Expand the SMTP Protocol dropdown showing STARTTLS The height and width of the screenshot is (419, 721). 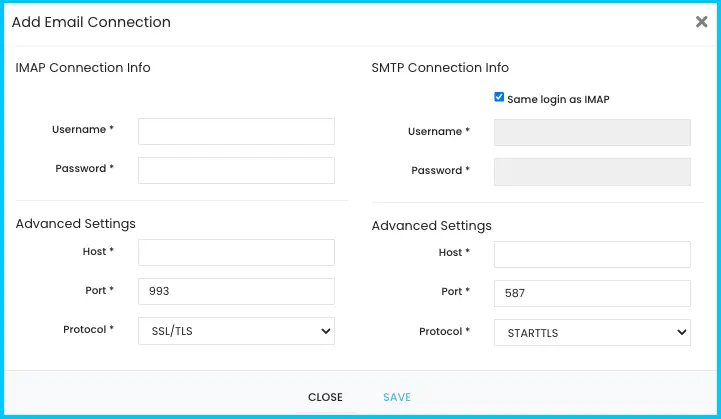coord(592,333)
